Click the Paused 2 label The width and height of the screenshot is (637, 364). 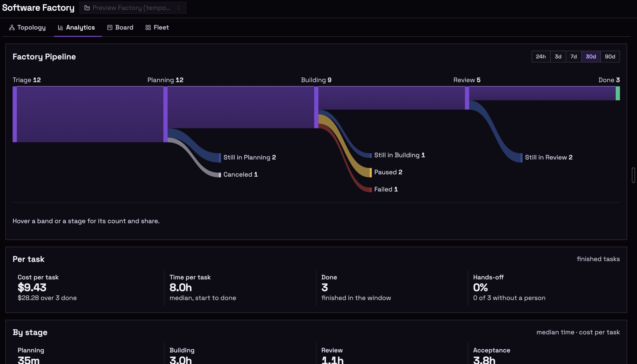388,172
